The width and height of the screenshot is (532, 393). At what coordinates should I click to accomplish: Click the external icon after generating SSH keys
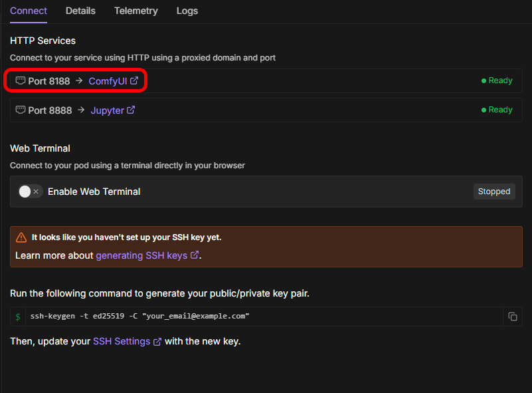(195, 255)
